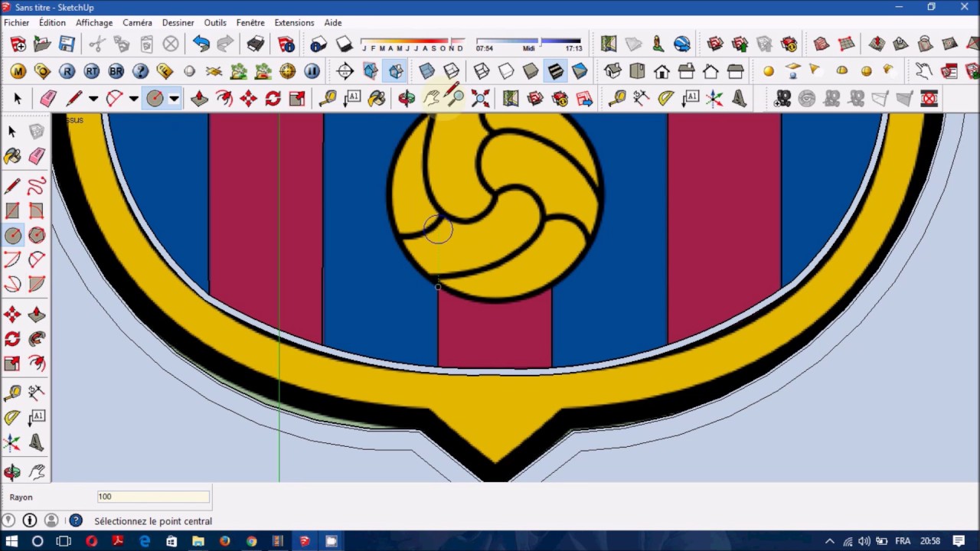Screen dimensions: 980x551
Task: Open the Extensions menu
Action: [294, 23]
